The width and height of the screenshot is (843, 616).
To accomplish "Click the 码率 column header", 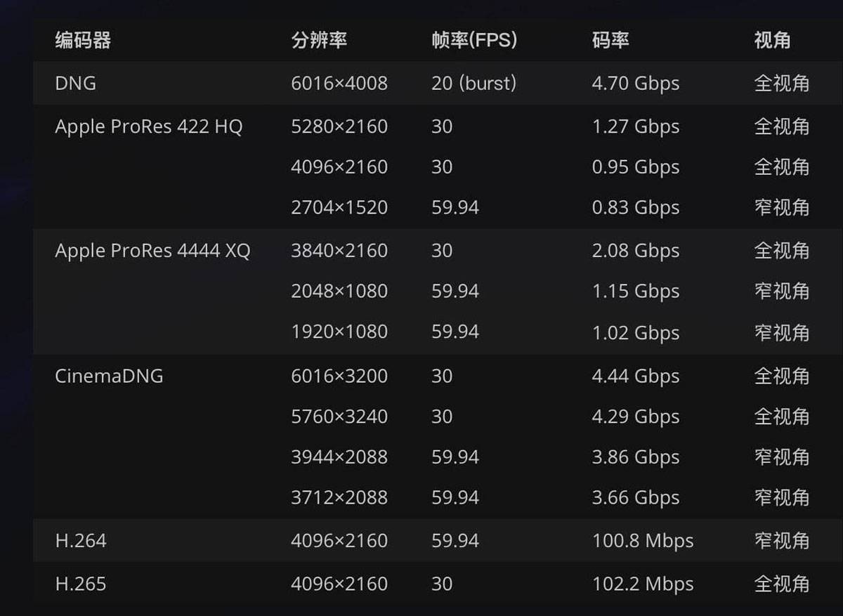I will coord(610,41).
